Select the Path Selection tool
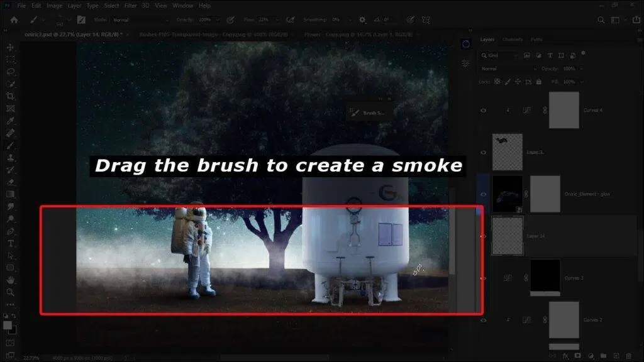 tap(10, 256)
